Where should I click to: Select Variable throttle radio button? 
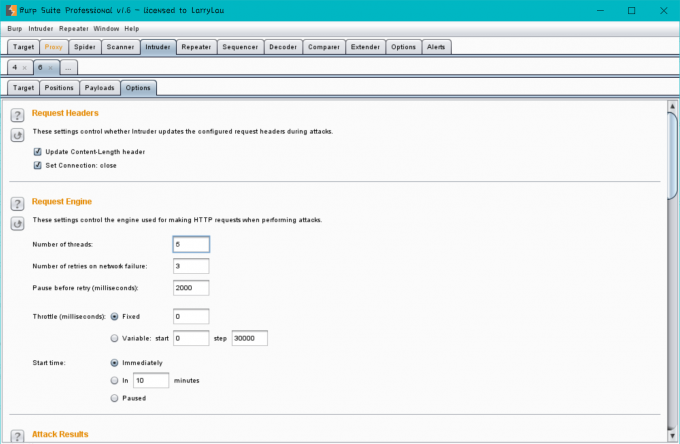114,338
